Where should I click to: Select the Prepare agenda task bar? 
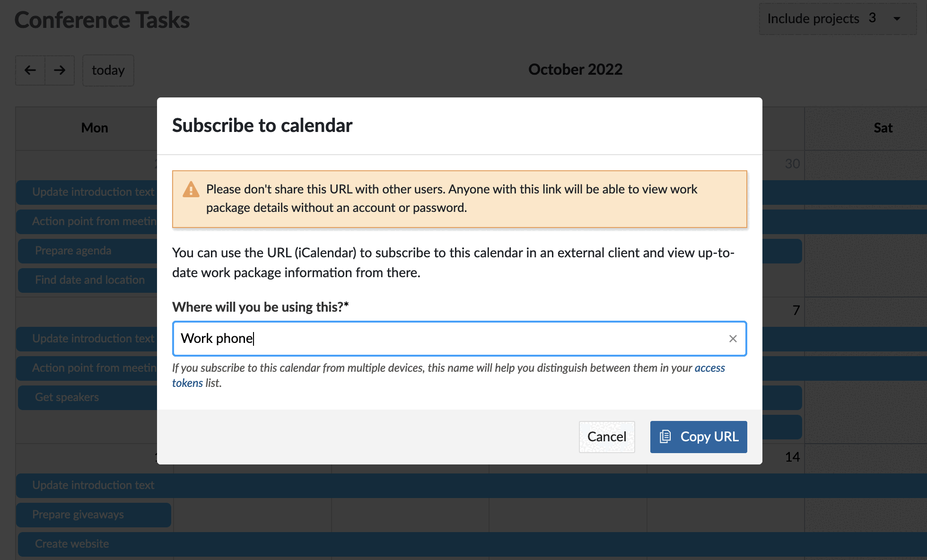tap(73, 250)
